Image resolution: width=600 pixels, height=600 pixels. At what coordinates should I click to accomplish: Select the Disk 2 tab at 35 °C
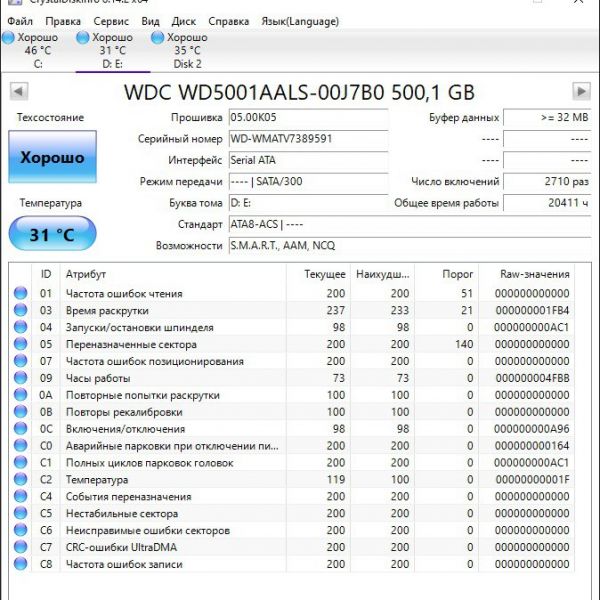(x=188, y=51)
